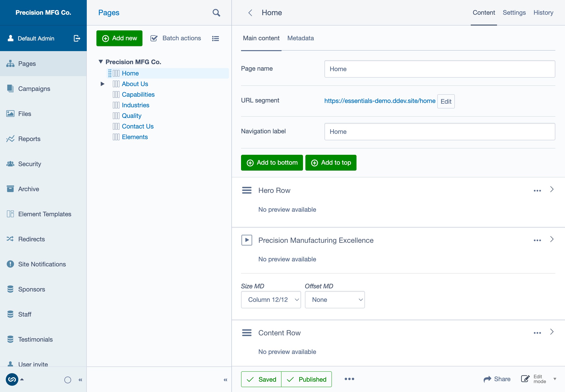Click the Share button

(497, 379)
